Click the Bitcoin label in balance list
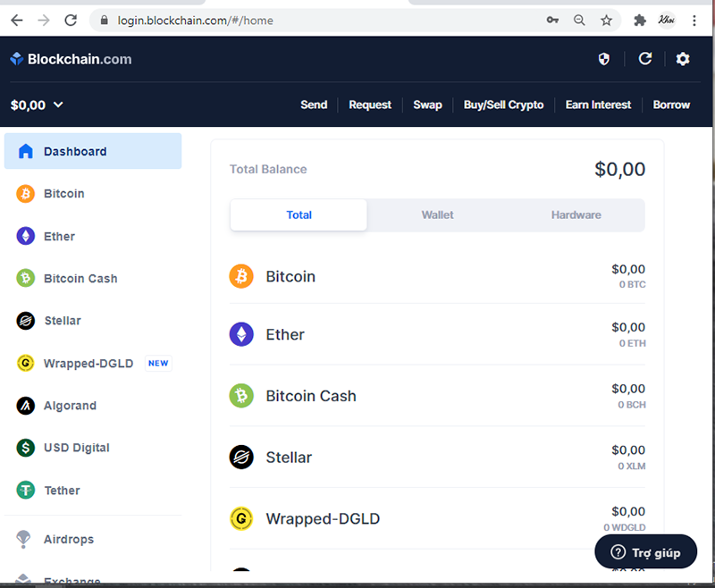The height and width of the screenshot is (588, 715). tap(290, 277)
